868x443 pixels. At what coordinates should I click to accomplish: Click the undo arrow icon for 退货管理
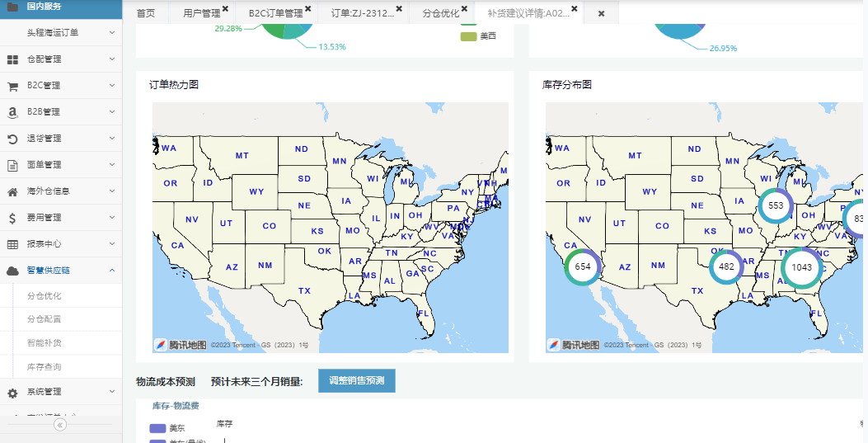point(12,139)
